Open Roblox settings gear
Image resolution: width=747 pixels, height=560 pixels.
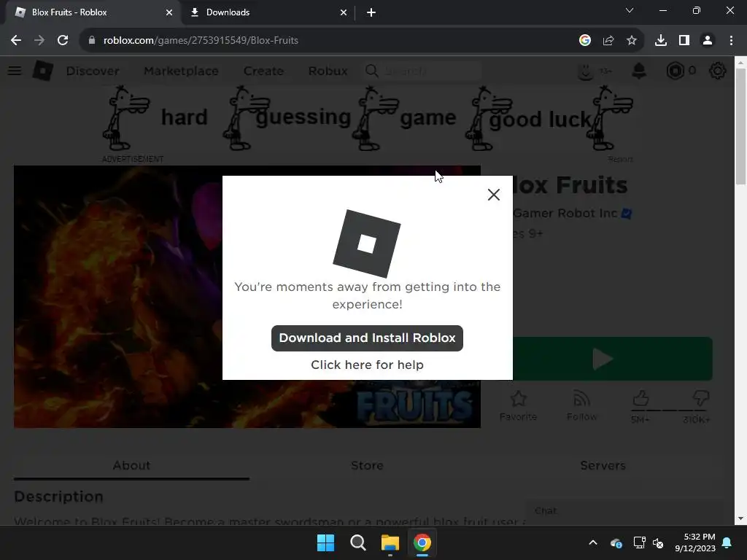click(718, 71)
